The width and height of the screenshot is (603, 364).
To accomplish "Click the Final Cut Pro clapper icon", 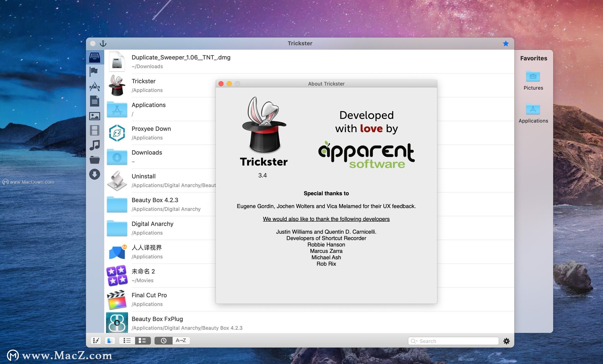I will click(117, 299).
